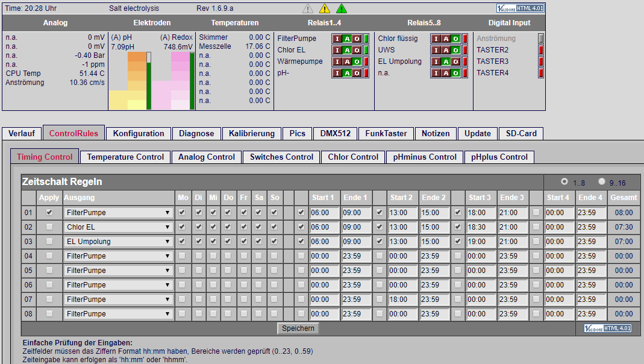Set FilterPumpe relay to O (off)
Viewport: 644px width, 364px height.
pyautogui.click(x=357, y=39)
